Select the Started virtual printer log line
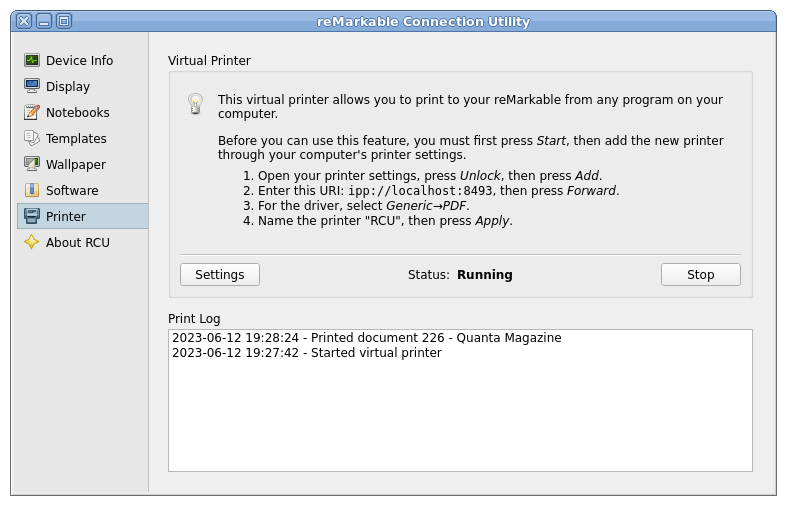This screenshot has width=787, height=506. (x=307, y=353)
